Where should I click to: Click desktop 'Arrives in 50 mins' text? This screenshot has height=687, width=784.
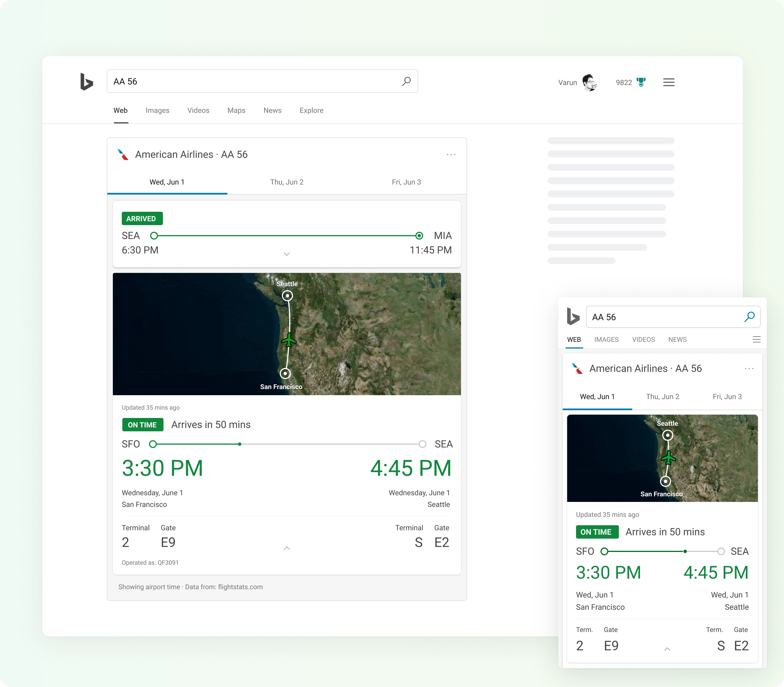click(x=211, y=425)
